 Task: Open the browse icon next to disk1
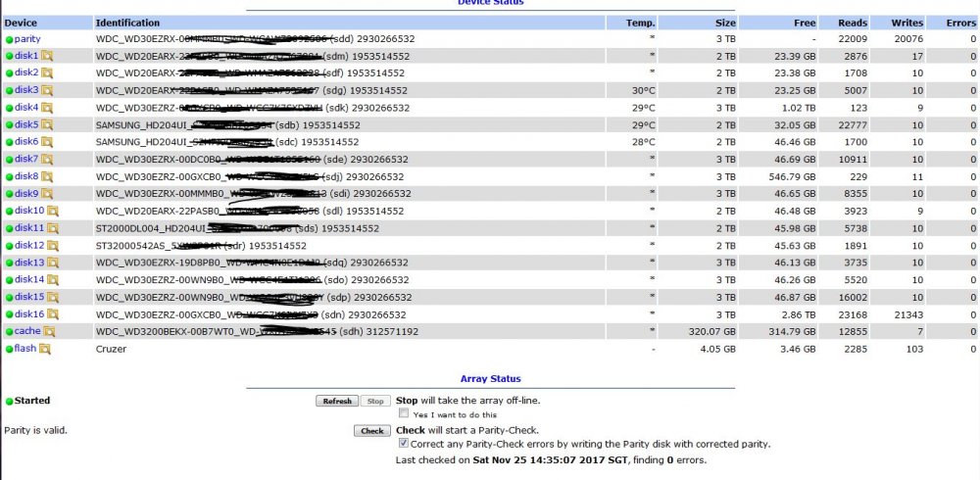click(47, 56)
